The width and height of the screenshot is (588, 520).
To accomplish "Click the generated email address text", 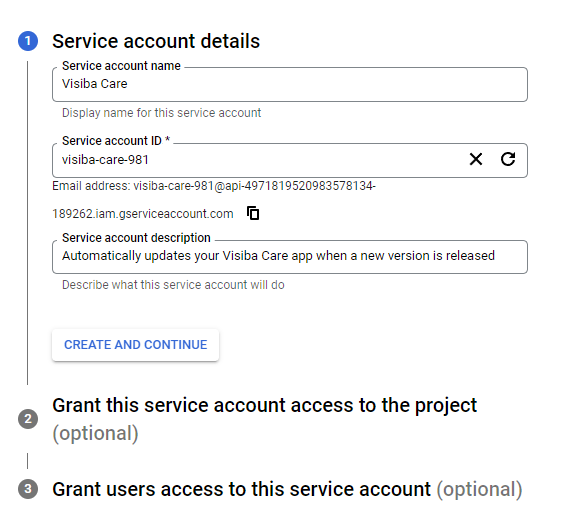I will [214, 186].
